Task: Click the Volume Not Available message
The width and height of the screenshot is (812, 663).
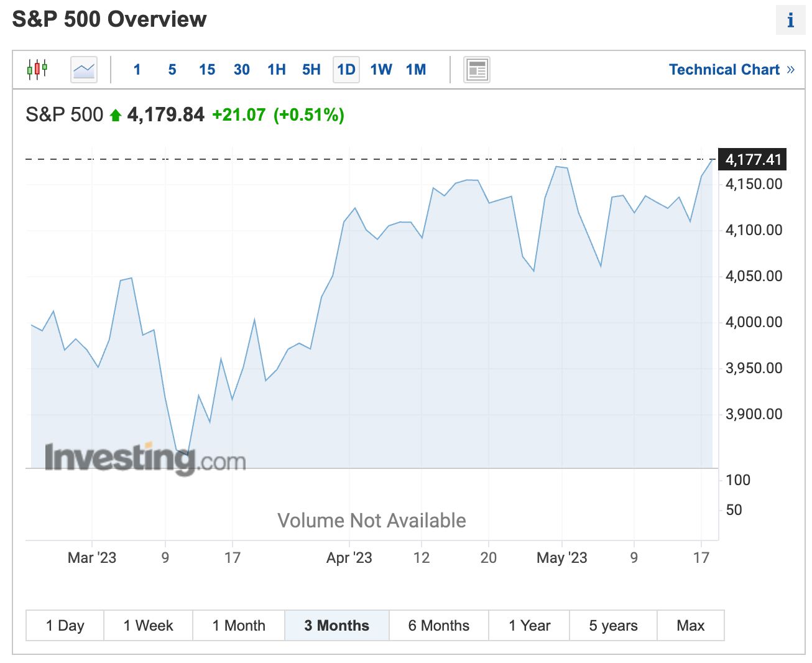Action: (372, 521)
